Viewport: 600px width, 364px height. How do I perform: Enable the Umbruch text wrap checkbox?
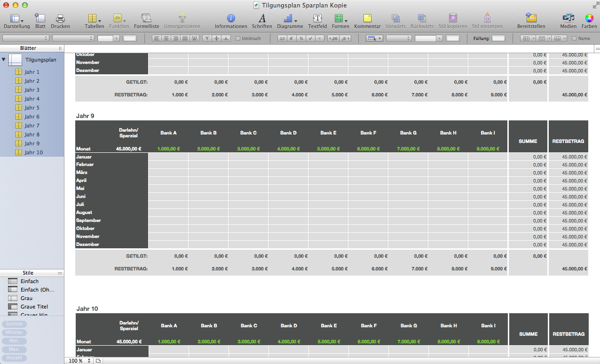238,39
